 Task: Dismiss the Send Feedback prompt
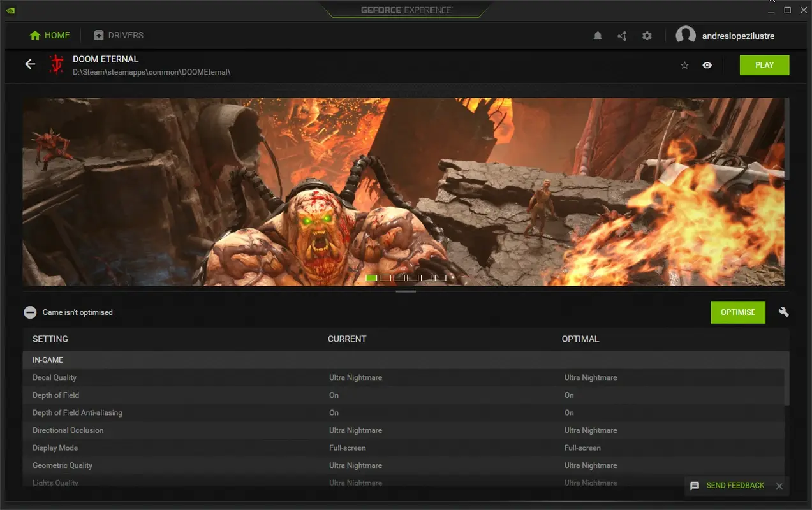(779, 486)
